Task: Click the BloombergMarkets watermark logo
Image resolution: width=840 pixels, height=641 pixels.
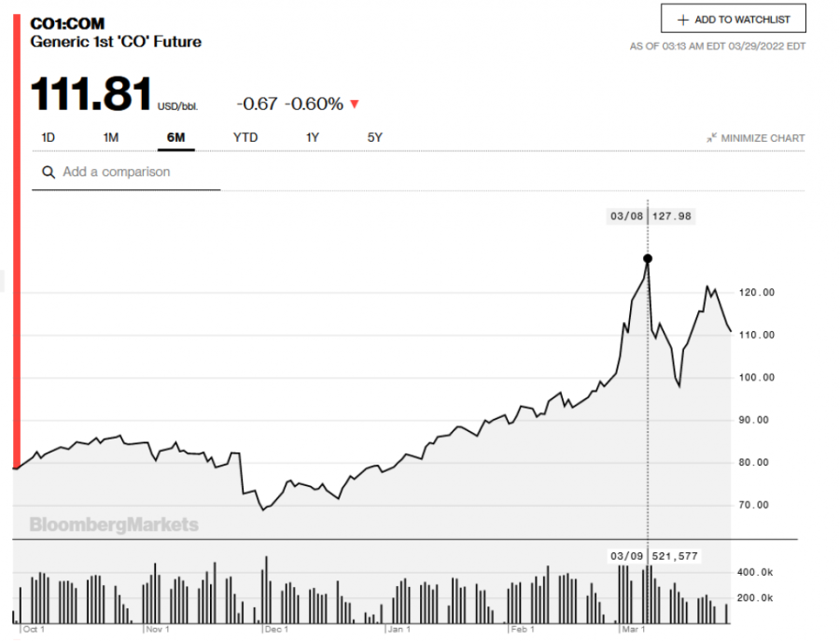Action: (x=114, y=524)
